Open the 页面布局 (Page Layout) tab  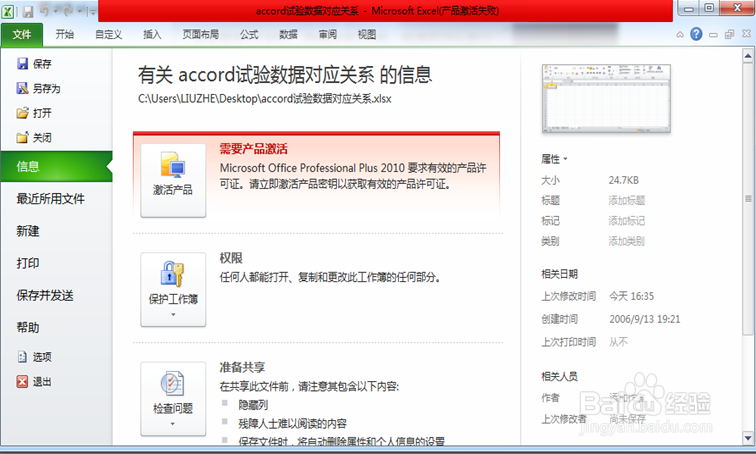(x=201, y=34)
